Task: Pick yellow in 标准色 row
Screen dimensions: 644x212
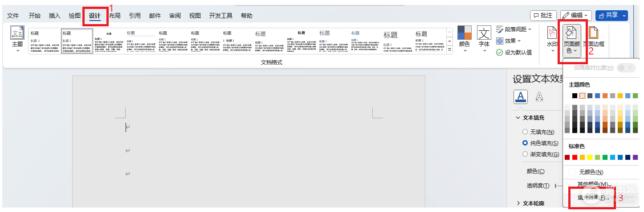Action: (x=590, y=157)
